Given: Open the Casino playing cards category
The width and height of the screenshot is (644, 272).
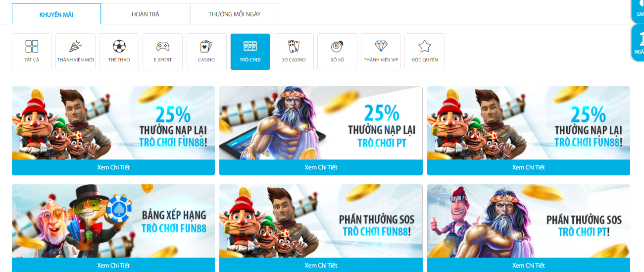Looking at the screenshot, I should coord(206,52).
